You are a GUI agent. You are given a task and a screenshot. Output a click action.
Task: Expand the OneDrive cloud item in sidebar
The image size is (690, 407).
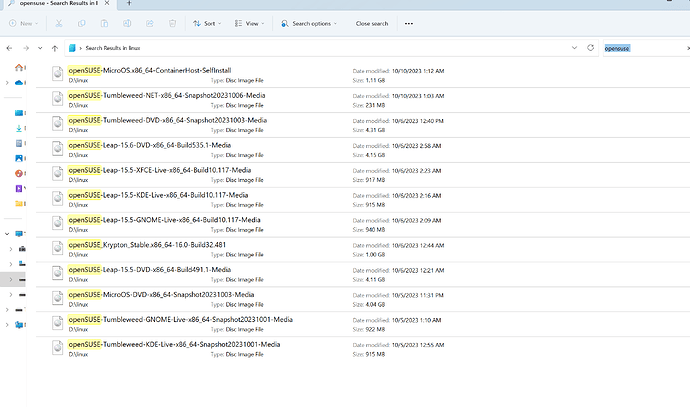coord(7,83)
